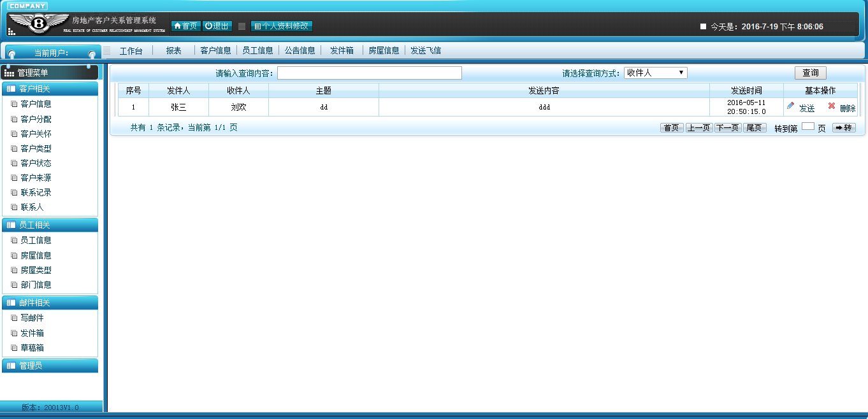The width and height of the screenshot is (868, 419).
Task: Click the 管理菜单 grid icon
Action: 9,73
